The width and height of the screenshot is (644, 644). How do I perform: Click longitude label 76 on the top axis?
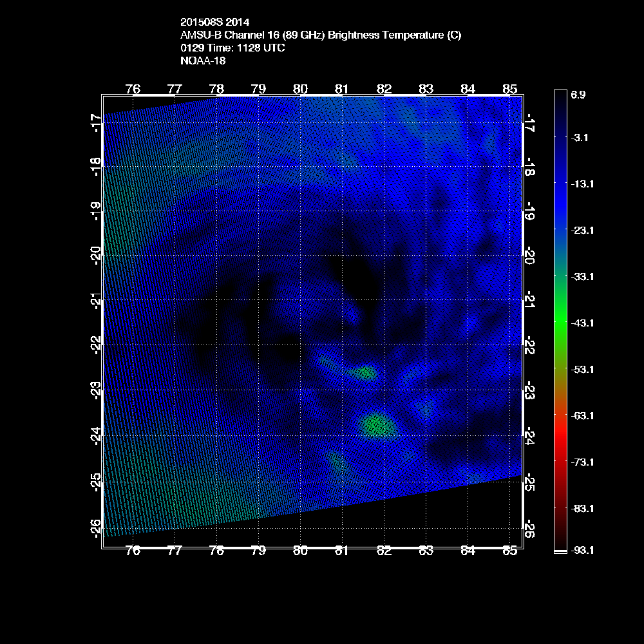coord(133,88)
